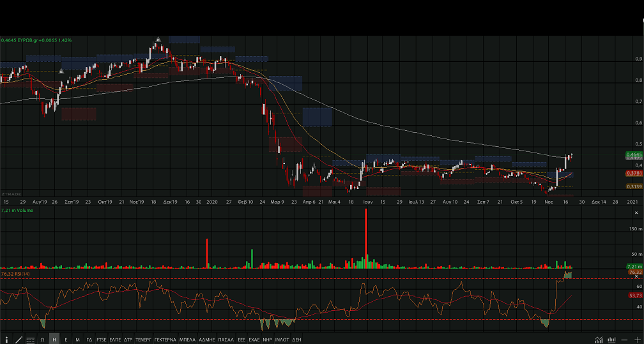The height and width of the screenshot is (344, 644).
Task: Load the ΜΠΕΛΑ stock chart
Action: (x=187, y=340)
